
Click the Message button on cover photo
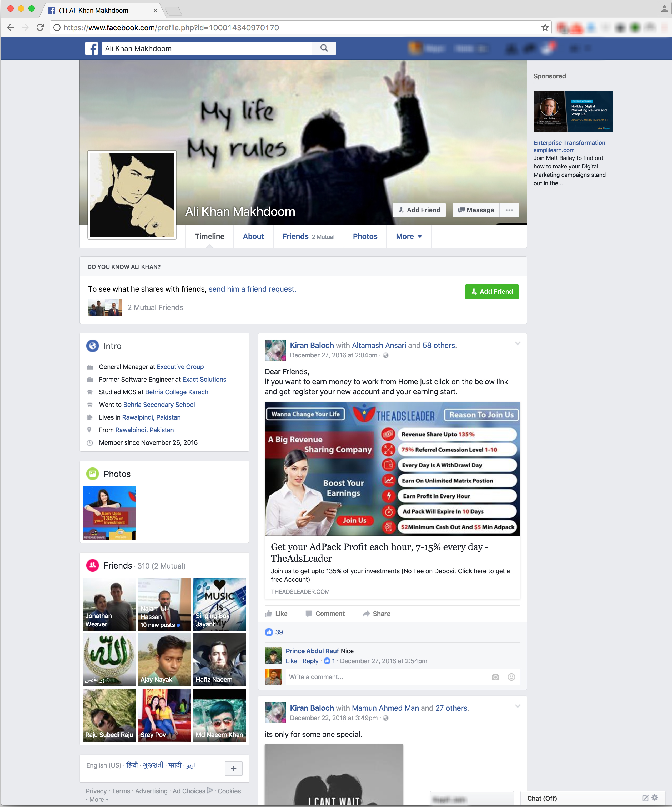tap(476, 210)
